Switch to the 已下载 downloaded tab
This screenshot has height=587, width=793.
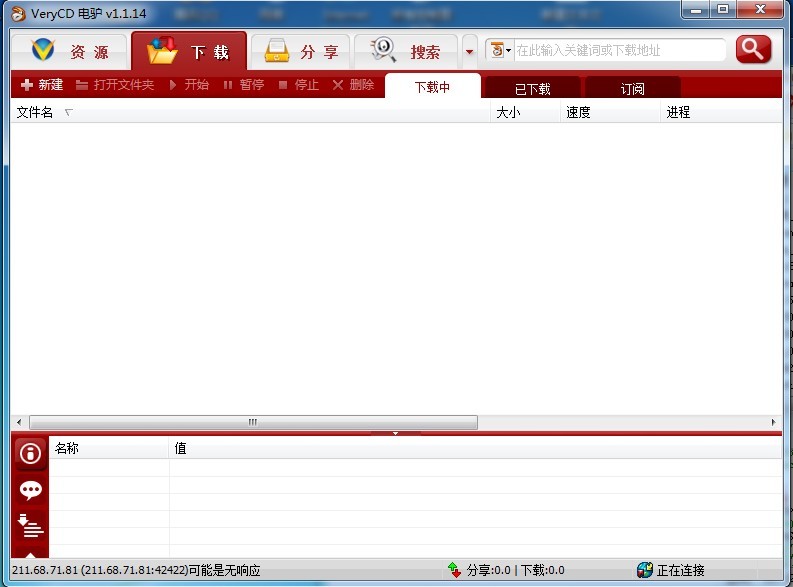pyautogui.click(x=533, y=88)
